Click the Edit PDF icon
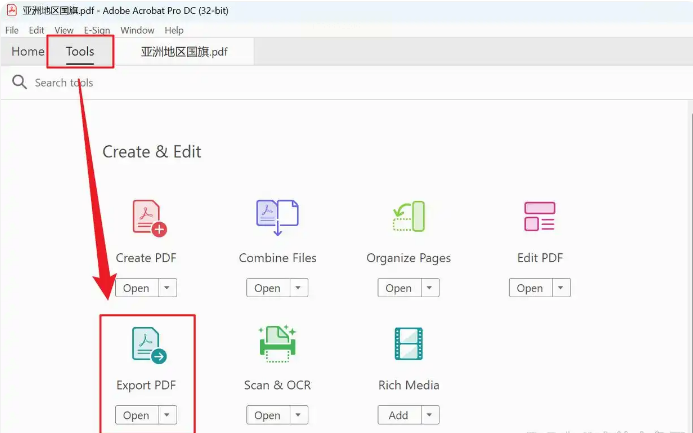 click(x=540, y=217)
